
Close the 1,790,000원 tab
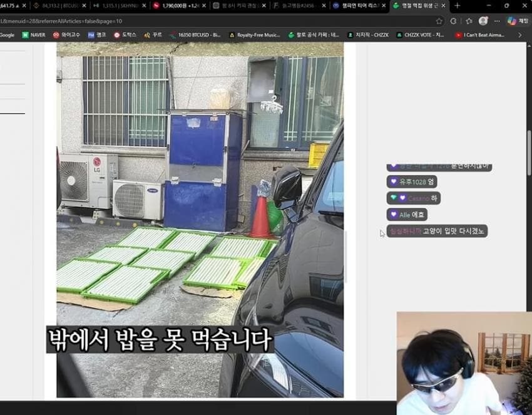coord(204,6)
